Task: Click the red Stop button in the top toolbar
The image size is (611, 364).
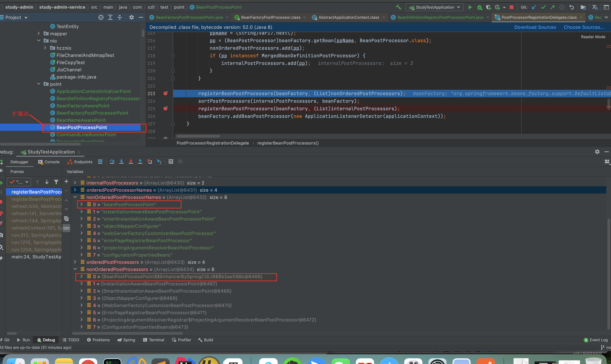Action: 511,7
